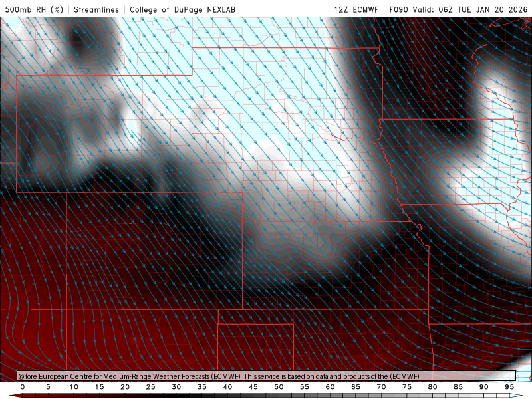Click color scale label '90'

484,387
